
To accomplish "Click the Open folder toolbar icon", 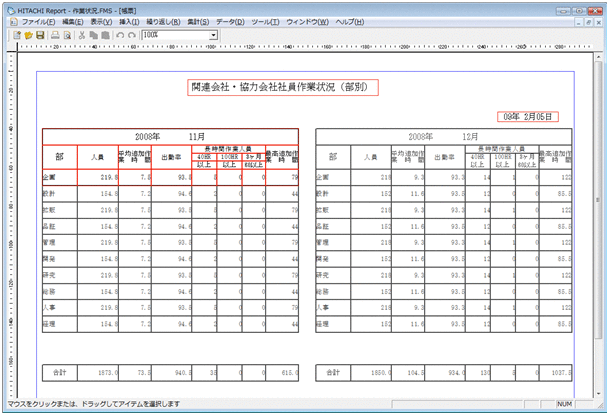I will click(28, 35).
